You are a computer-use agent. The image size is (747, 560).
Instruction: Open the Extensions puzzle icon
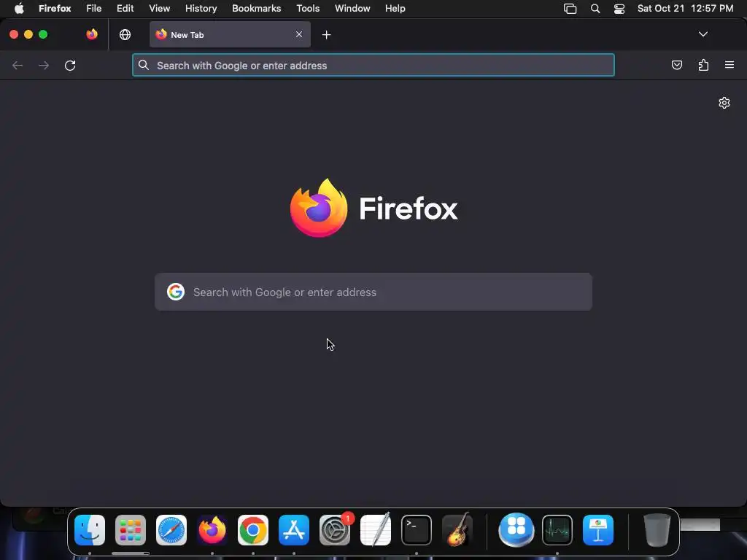703,65
